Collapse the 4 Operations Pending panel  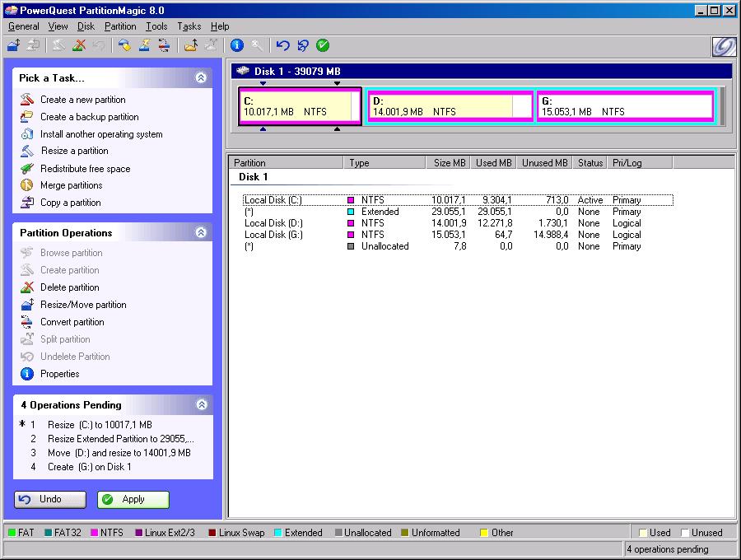point(202,404)
